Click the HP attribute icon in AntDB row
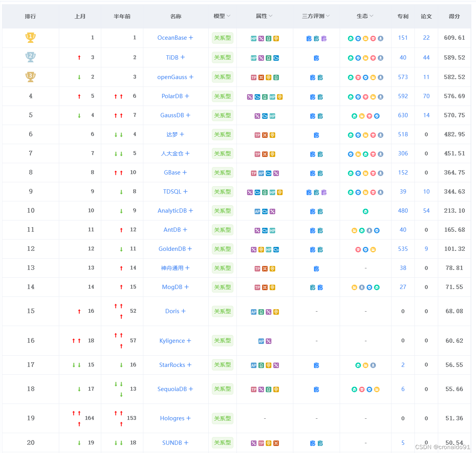 (272, 231)
